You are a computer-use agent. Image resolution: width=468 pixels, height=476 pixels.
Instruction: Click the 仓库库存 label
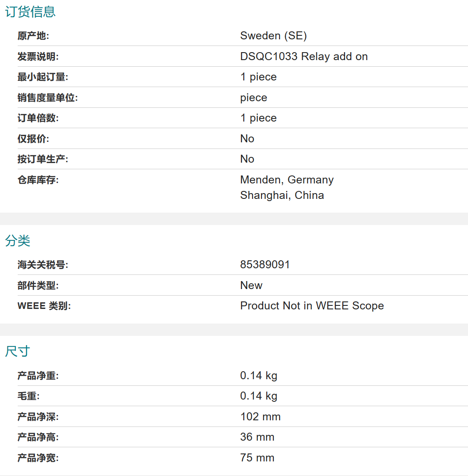coord(38,180)
